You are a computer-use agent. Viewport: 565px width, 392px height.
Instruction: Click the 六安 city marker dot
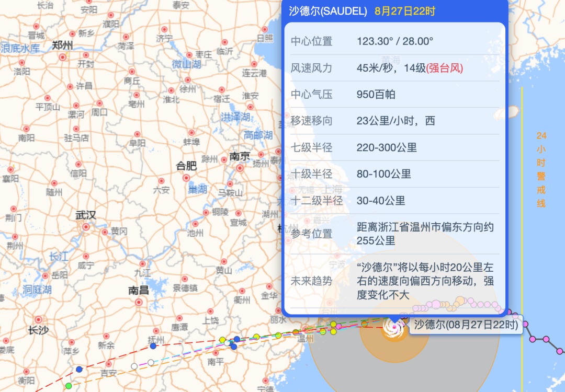[x=162, y=181]
